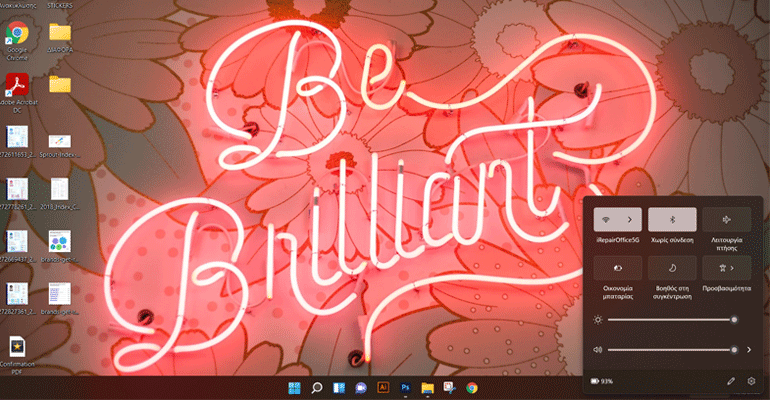Launch Snipping Tool from the taskbar
Image resolution: width=770 pixels, height=400 pixels.
point(449,388)
